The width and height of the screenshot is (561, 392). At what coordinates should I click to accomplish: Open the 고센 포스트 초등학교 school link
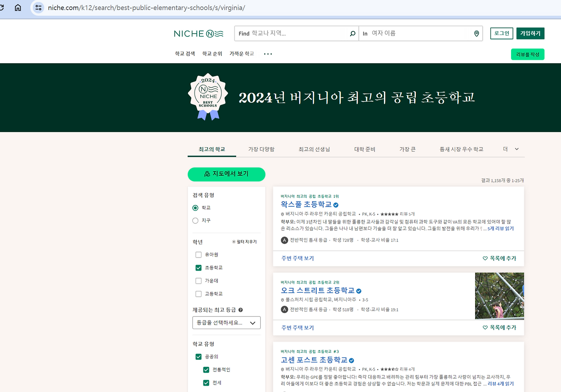[x=314, y=360]
